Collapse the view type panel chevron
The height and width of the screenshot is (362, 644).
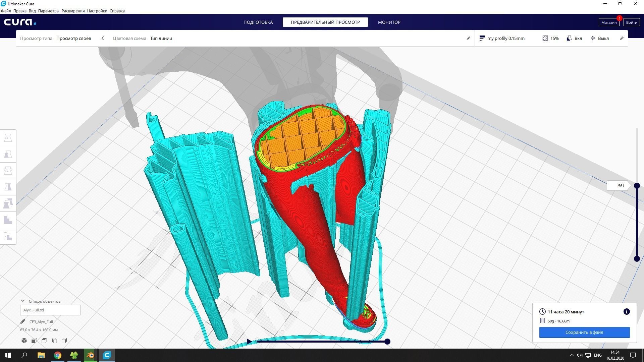coord(103,38)
